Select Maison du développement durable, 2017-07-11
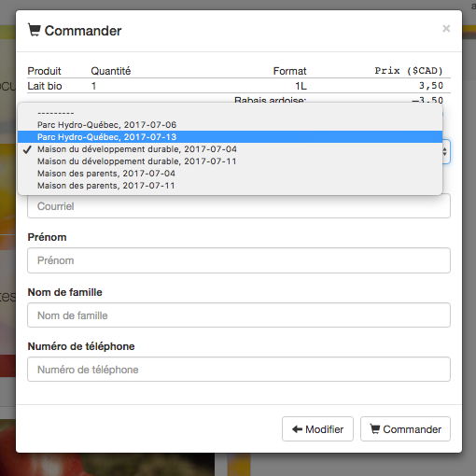Screen dimensions: 476x476 tap(230, 161)
